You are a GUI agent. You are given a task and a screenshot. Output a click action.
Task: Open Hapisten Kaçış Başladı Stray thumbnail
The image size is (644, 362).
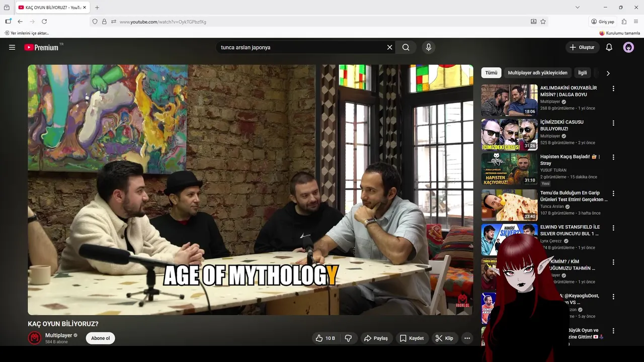[509, 169]
